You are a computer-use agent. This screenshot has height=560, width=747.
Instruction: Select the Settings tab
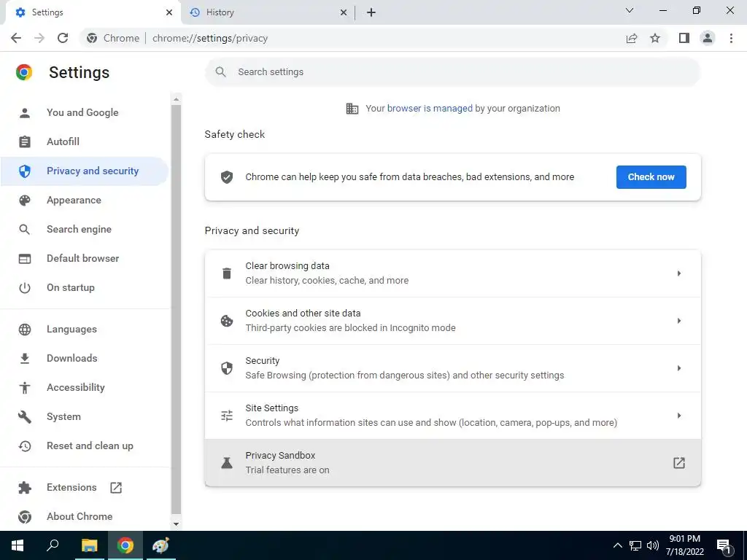tap(93, 12)
